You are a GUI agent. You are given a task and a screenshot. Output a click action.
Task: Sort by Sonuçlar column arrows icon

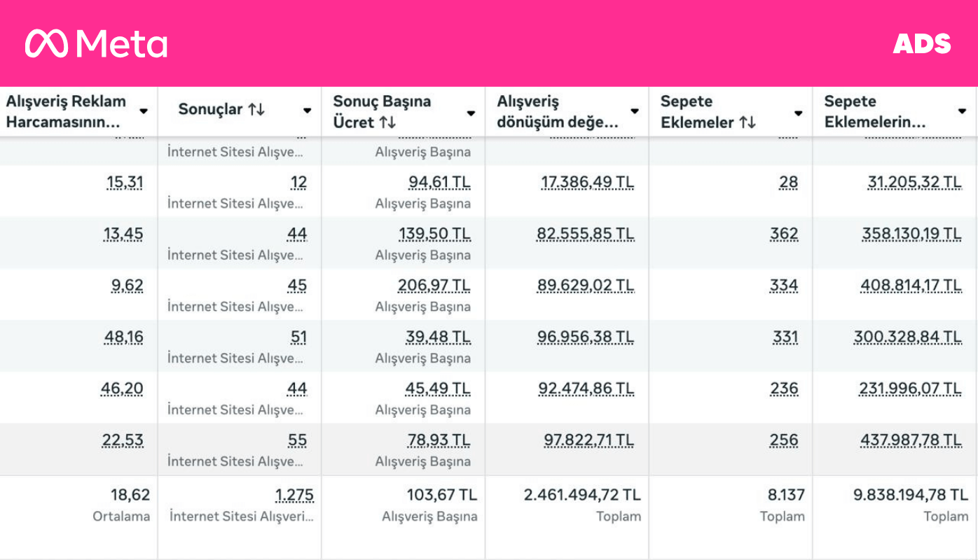pos(256,110)
